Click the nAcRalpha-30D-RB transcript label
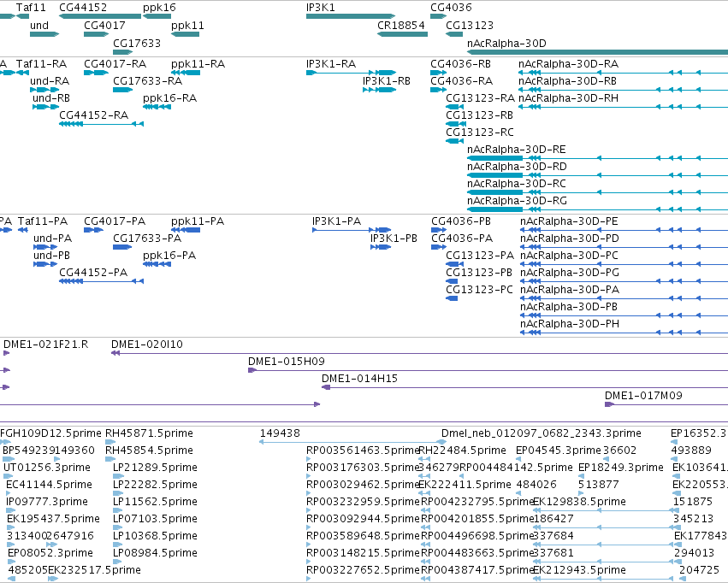728x583 pixels. tap(567, 81)
